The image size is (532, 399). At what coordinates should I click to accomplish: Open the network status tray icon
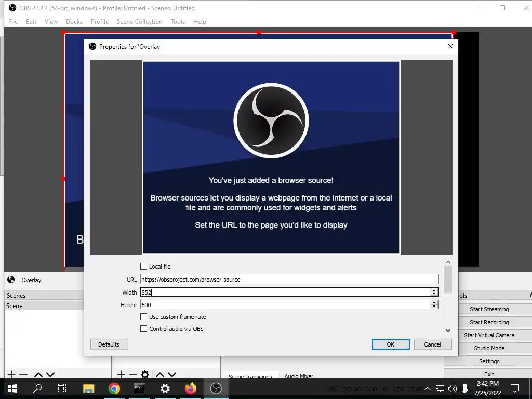(x=440, y=389)
